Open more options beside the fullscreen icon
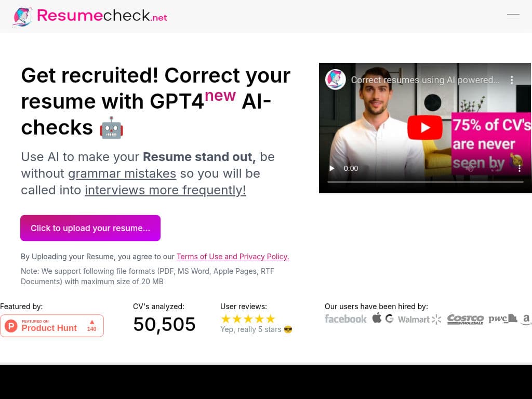Viewport: 532px width, 399px height. click(519, 168)
